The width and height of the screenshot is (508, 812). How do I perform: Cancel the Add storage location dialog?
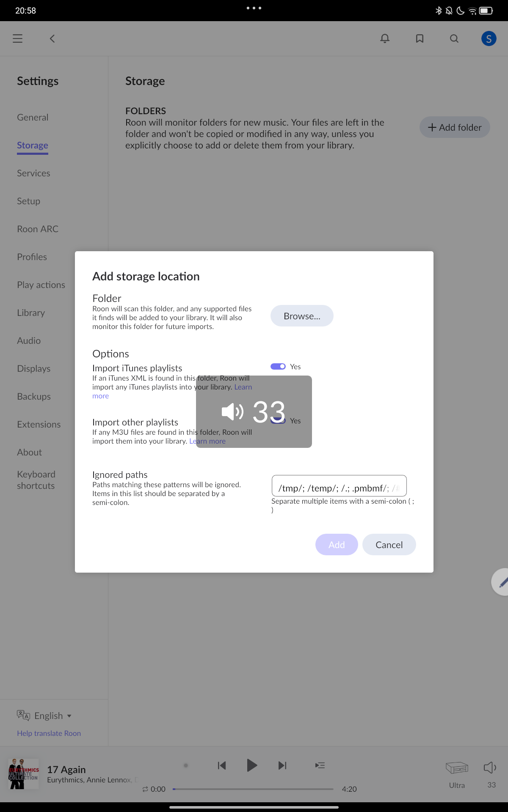[389, 545]
